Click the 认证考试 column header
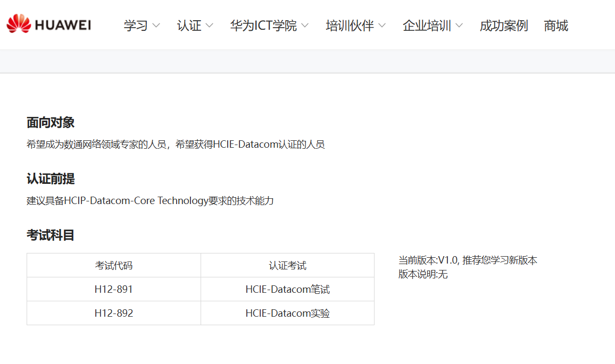The width and height of the screenshot is (615, 364). 287,266
